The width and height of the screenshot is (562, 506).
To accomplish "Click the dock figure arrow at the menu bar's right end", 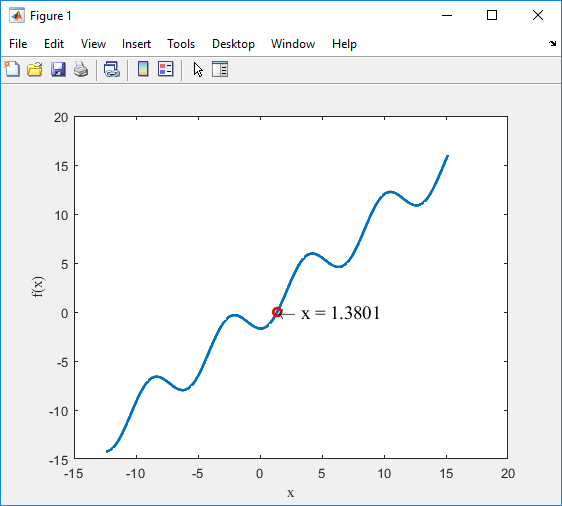I will tap(552, 44).
